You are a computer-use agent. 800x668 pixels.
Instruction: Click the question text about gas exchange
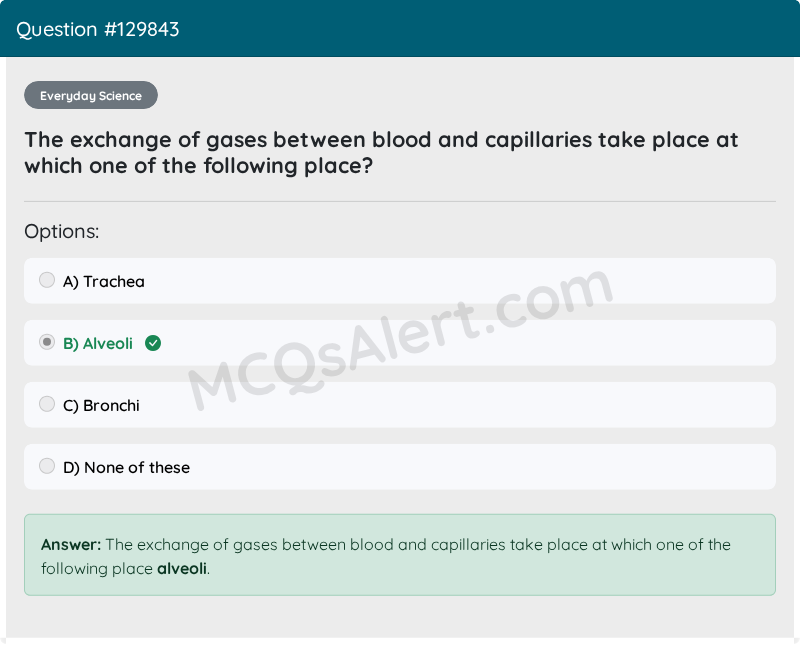[380, 152]
